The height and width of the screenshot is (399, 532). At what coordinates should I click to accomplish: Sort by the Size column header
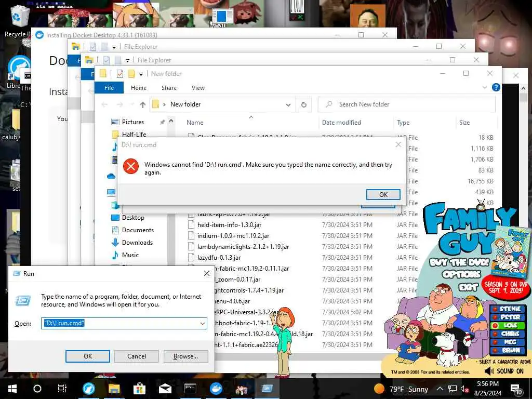[464, 123]
